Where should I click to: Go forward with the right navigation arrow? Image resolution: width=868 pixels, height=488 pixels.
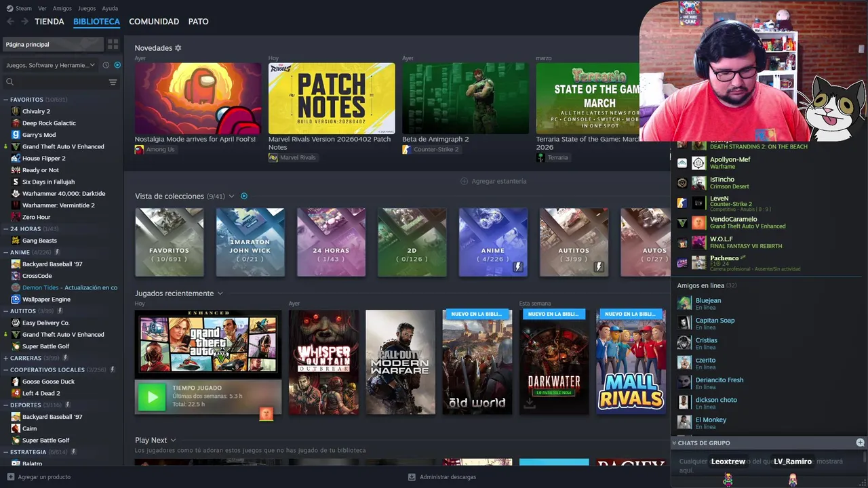click(x=24, y=22)
